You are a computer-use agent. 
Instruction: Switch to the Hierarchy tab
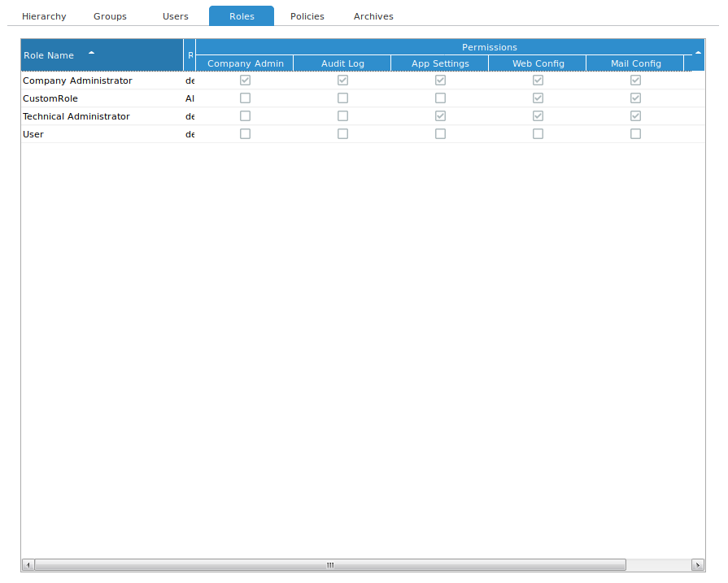tap(43, 15)
